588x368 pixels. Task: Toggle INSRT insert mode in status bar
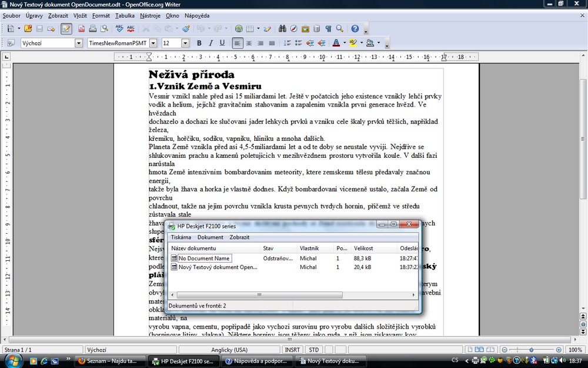pos(292,350)
